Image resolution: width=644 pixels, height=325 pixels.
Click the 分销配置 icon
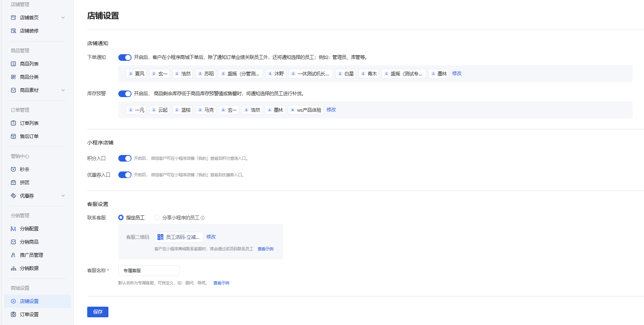point(14,229)
